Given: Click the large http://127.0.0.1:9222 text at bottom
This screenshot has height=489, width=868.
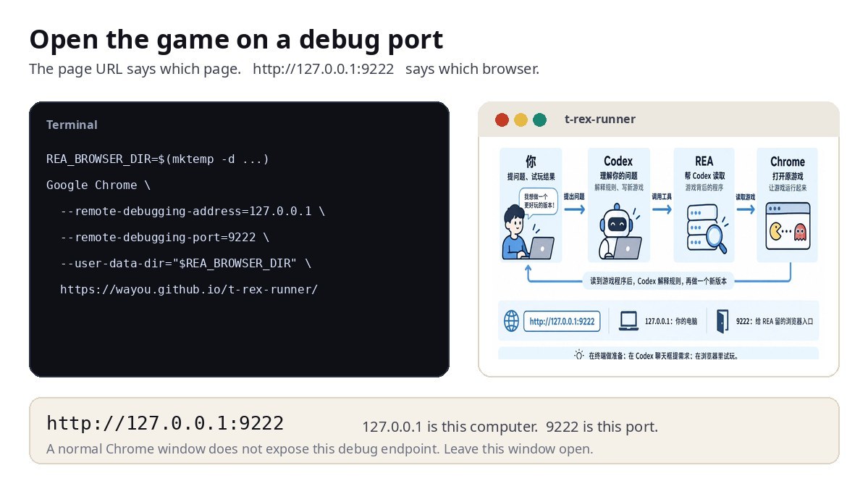Looking at the screenshot, I should pyautogui.click(x=165, y=423).
